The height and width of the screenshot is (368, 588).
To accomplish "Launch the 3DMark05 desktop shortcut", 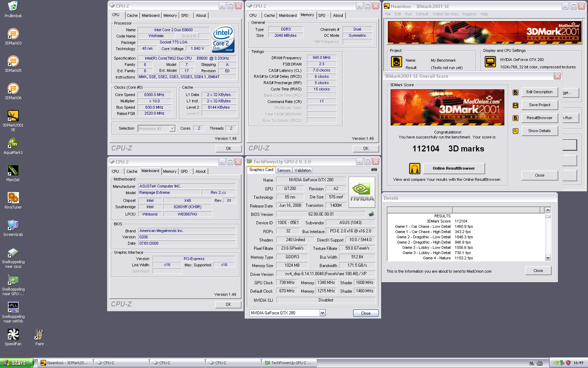I will [x=13, y=61].
